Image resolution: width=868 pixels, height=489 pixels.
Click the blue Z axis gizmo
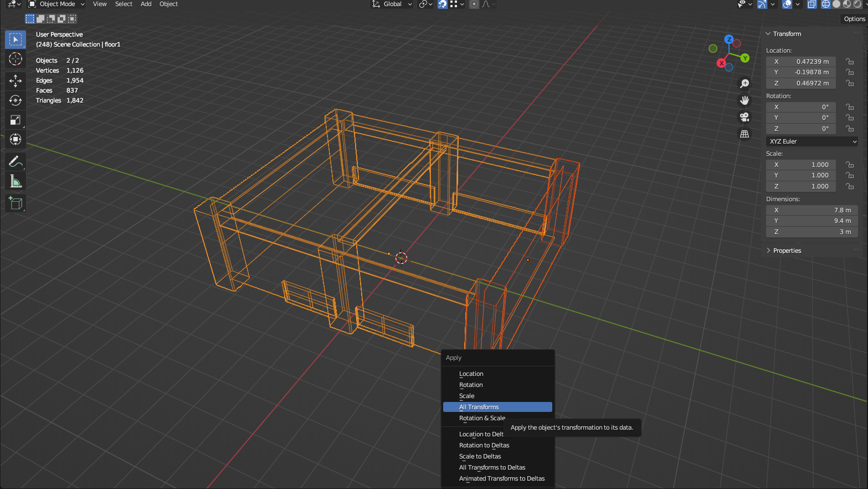click(x=729, y=39)
